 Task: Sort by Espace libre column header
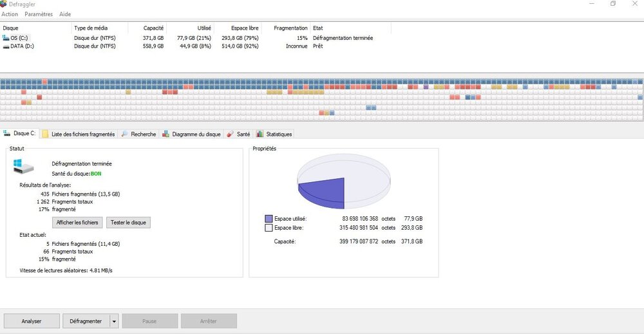[238, 28]
